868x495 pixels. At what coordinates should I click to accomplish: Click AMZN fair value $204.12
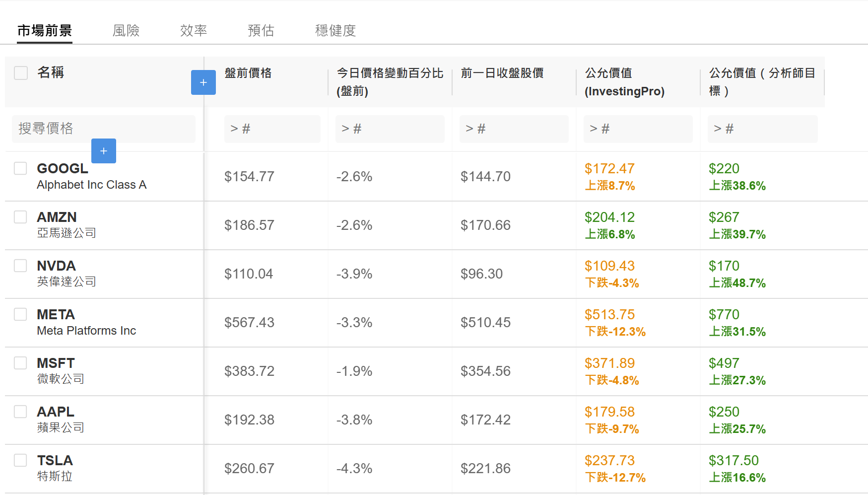coord(609,217)
